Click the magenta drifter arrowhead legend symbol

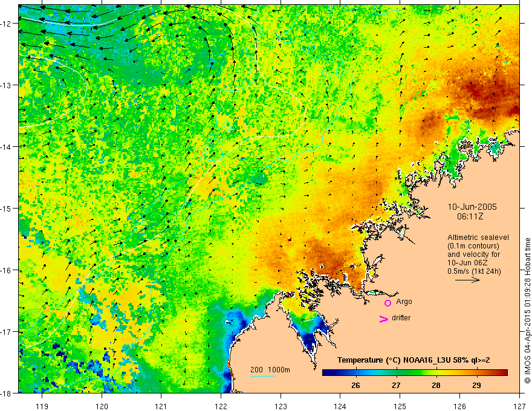383,319
